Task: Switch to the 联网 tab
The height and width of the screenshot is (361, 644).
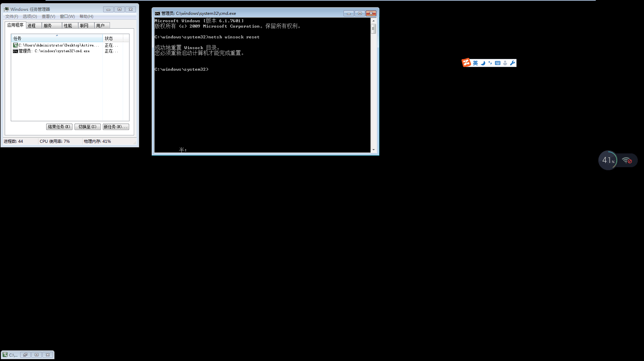Action: point(86,26)
